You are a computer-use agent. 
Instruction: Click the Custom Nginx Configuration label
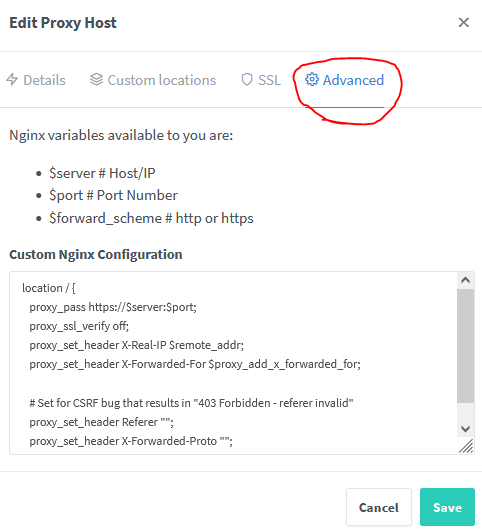coord(96,254)
